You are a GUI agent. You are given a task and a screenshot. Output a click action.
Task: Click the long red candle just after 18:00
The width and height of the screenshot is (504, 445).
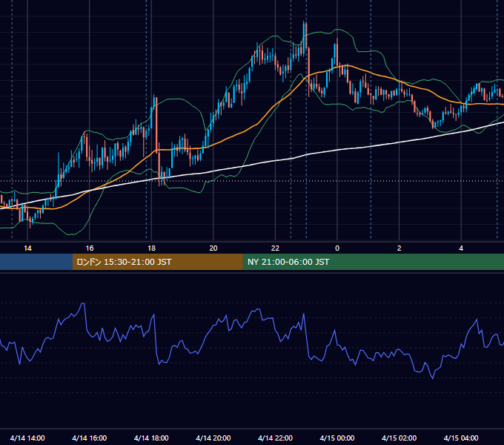click(x=156, y=125)
